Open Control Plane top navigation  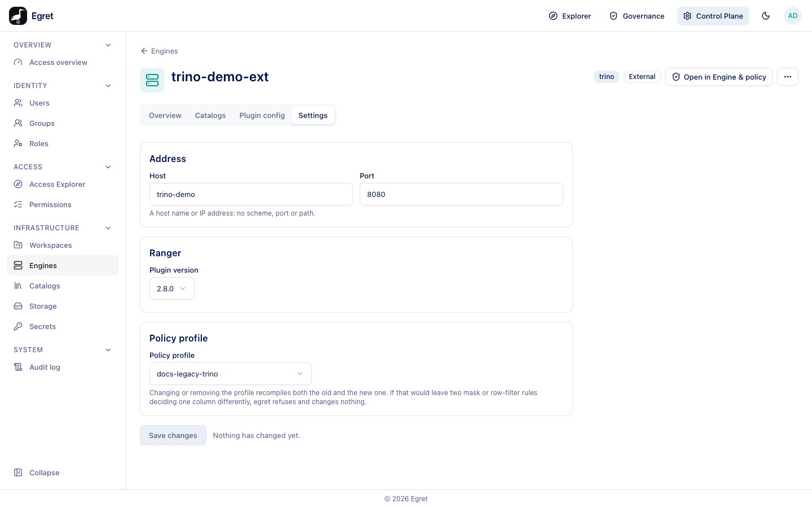point(713,16)
